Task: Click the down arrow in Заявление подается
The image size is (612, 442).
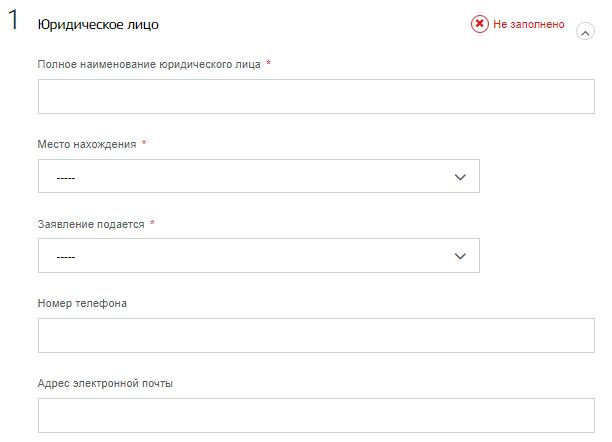Action: [x=460, y=257]
